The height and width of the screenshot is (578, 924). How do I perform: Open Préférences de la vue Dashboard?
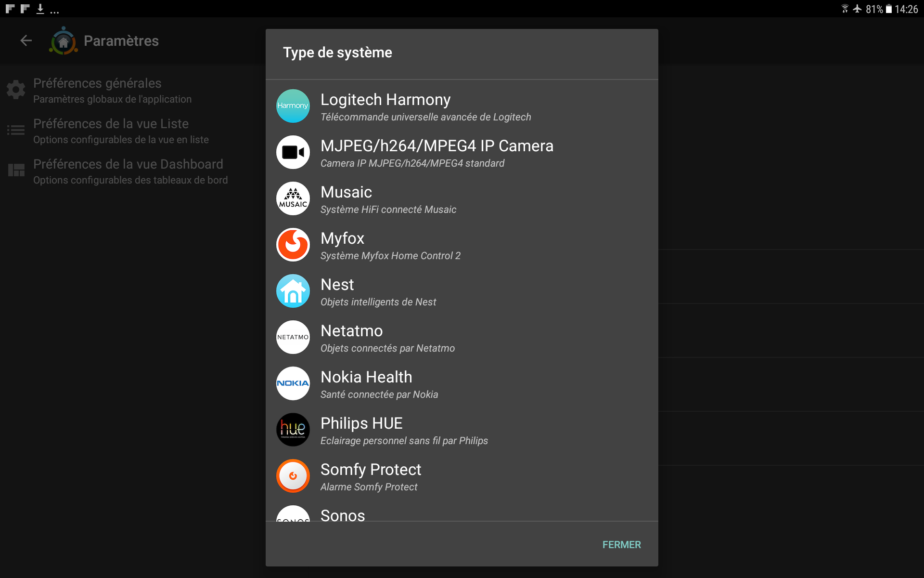pyautogui.click(x=128, y=171)
